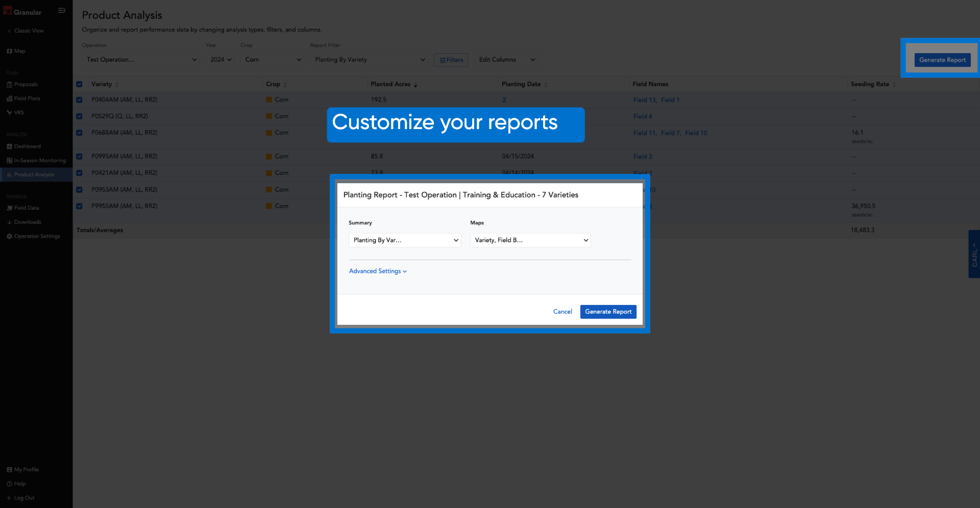Open My Profile in sidebar
Viewport: 980px width, 508px height.
click(27, 470)
